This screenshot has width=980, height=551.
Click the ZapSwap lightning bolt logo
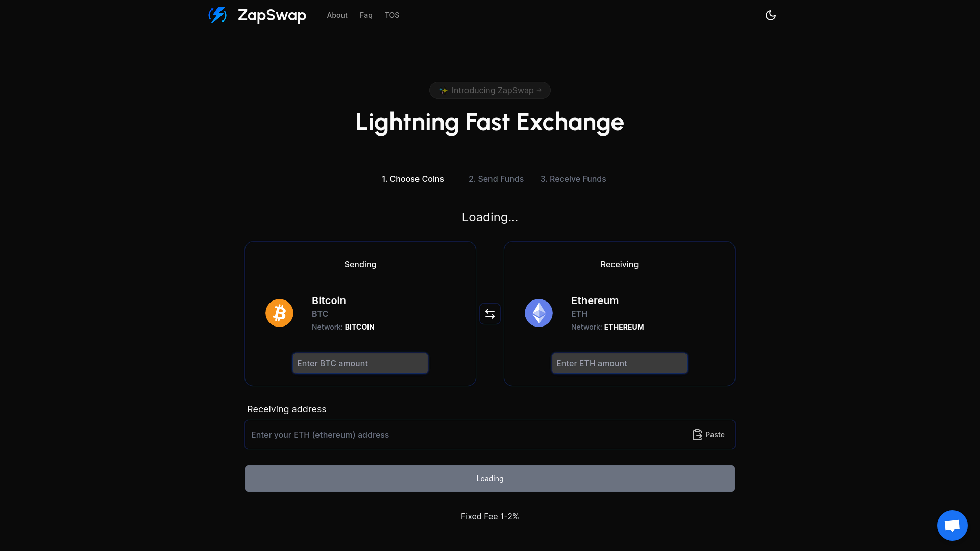[x=217, y=15]
